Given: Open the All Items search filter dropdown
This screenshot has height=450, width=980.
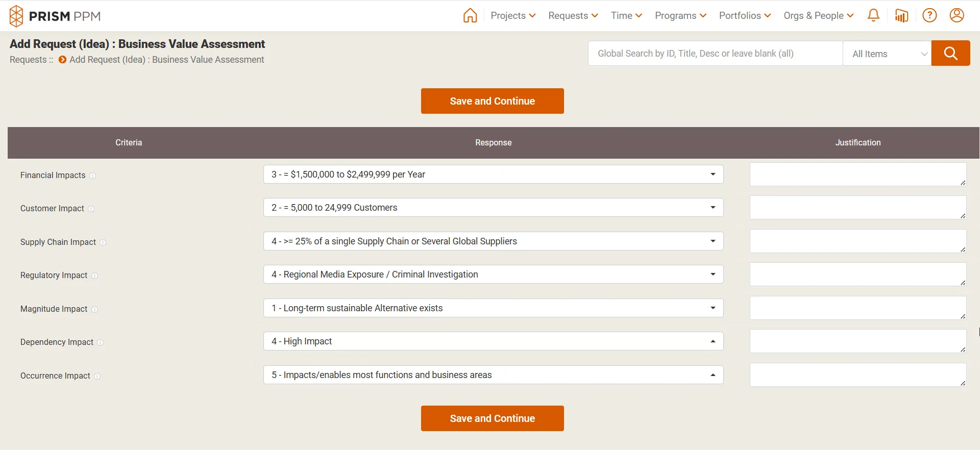Looking at the screenshot, I should pos(887,53).
